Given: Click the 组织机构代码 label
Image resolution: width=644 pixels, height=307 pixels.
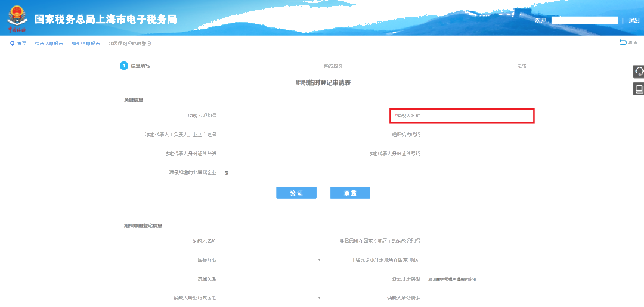Looking at the screenshot, I should tap(406, 134).
